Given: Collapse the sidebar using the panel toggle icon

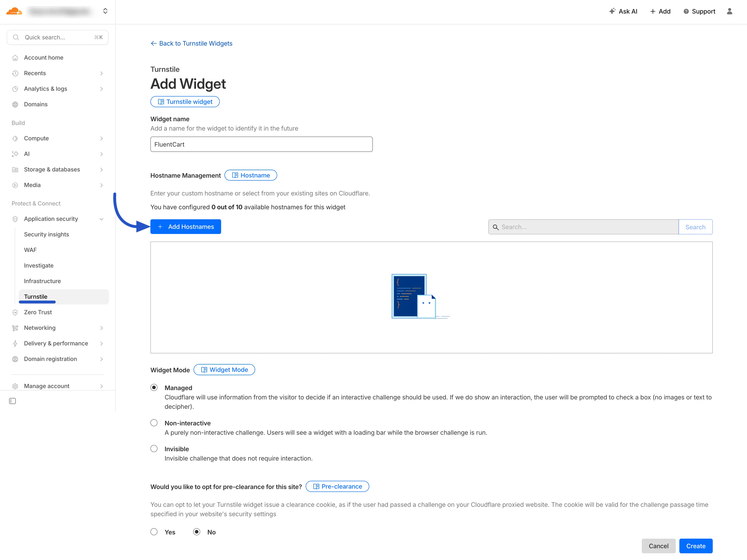Looking at the screenshot, I should click(12, 401).
